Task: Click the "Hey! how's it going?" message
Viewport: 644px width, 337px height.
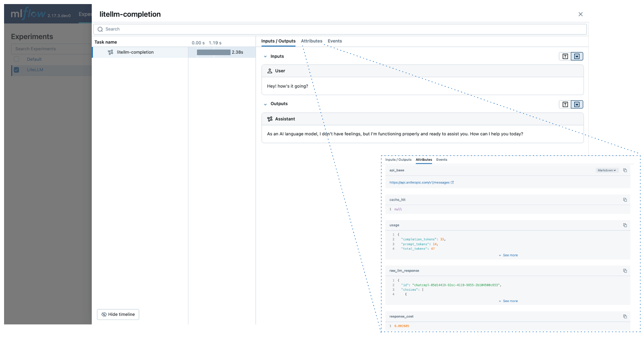Action: [x=287, y=86]
